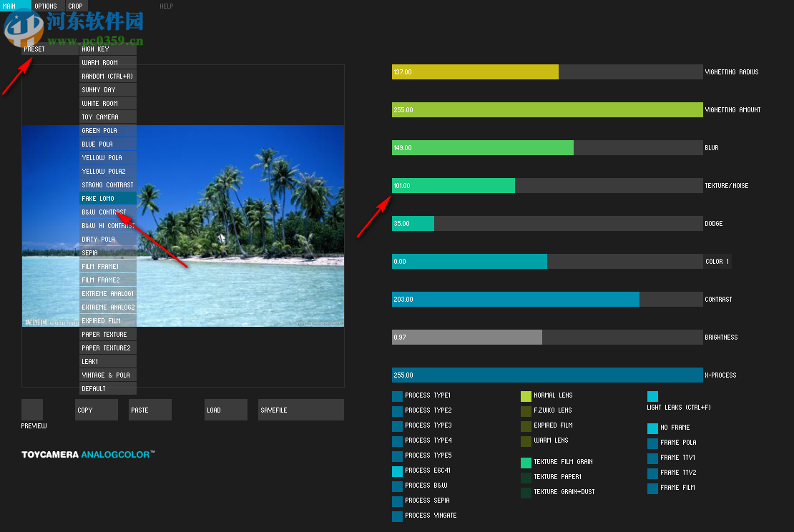
Task: Choose the BLUE POLA preset
Action: pos(108,144)
